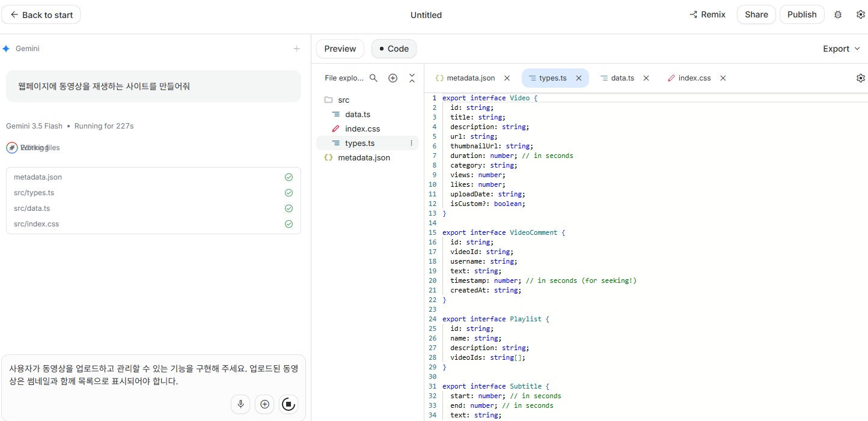
Task: Open index.css in the file tree
Action: [x=362, y=129]
